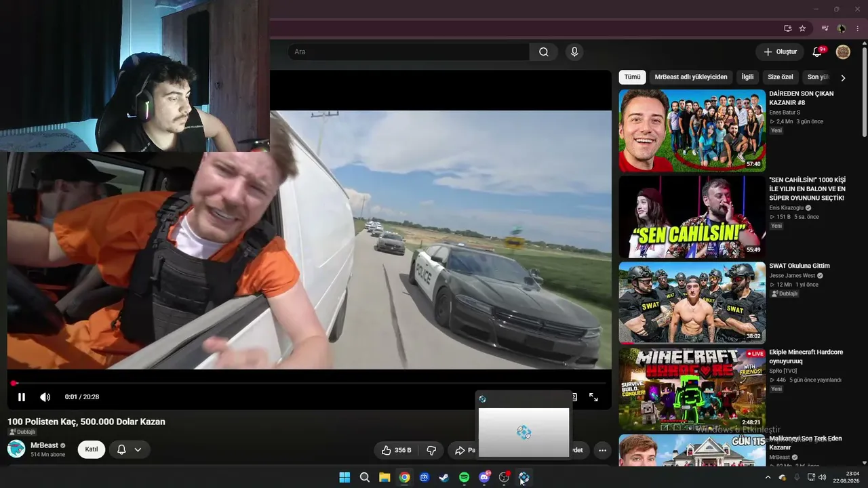The image size is (868, 488).
Task: Start voice search with the microphone icon
Action: [x=574, y=52]
